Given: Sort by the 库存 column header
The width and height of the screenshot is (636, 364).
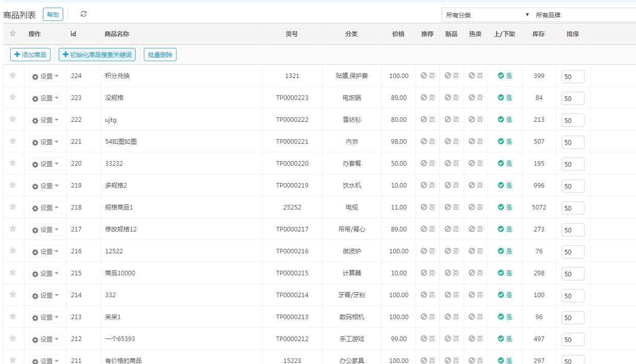Looking at the screenshot, I should pyautogui.click(x=539, y=34).
